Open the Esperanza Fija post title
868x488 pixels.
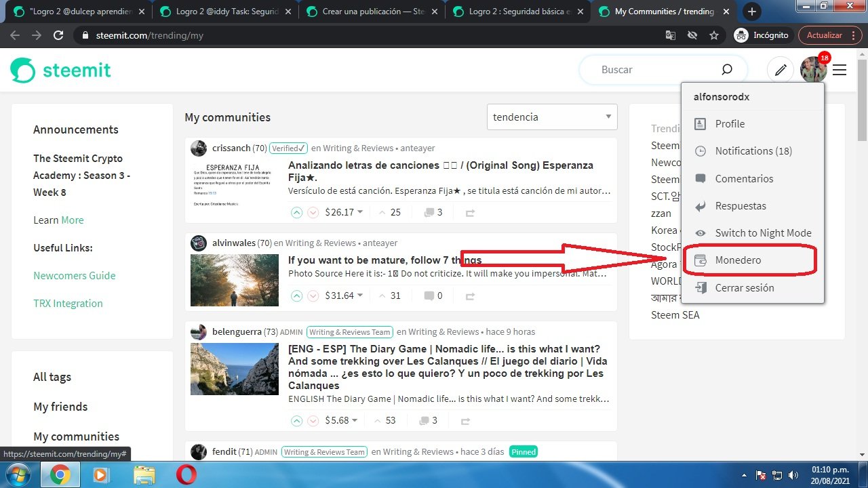click(441, 171)
